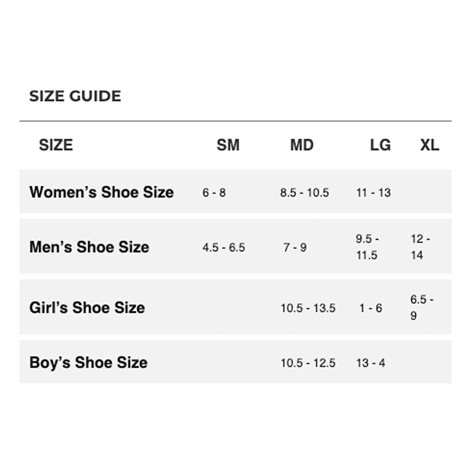Click the girl's XL 6.5 - 9 cell
This screenshot has width=476, height=476.
tap(422, 307)
